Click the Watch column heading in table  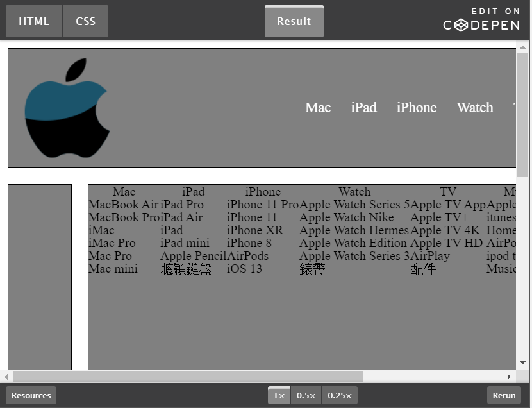pyautogui.click(x=354, y=191)
